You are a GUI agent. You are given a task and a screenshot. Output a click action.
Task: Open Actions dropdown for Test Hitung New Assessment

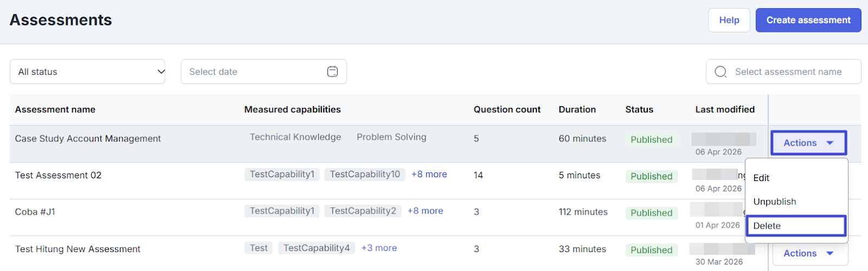click(x=808, y=254)
